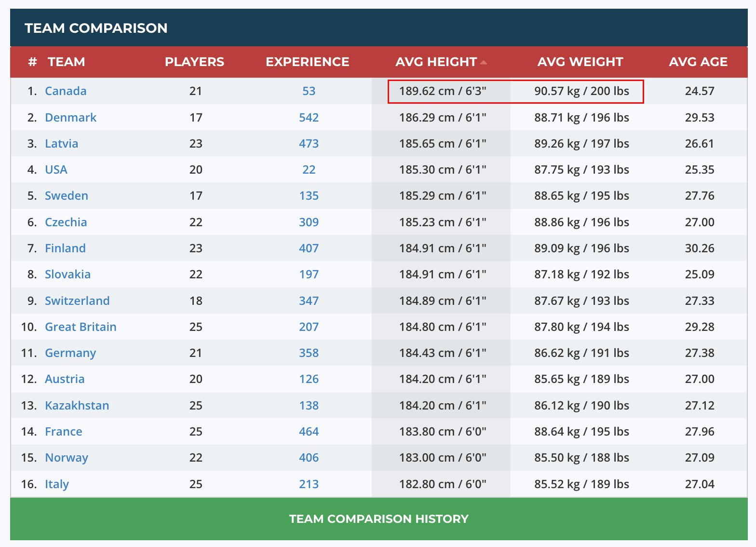This screenshot has width=756, height=547.
Task: Open Slovakia's experience value 197
Action: (x=309, y=274)
